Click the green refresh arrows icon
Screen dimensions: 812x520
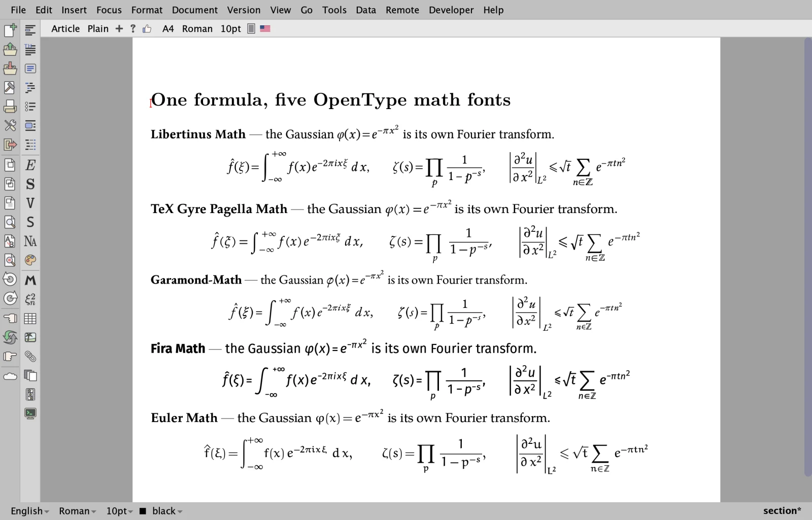(x=10, y=337)
